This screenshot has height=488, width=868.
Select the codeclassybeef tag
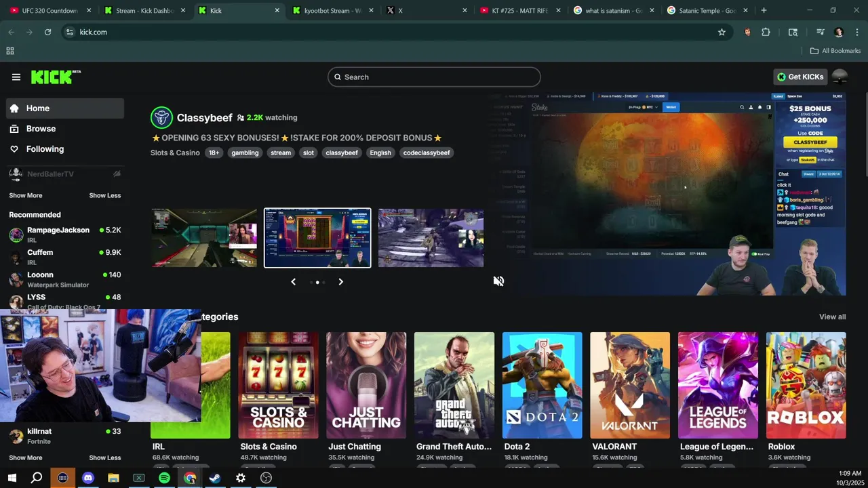427,152
